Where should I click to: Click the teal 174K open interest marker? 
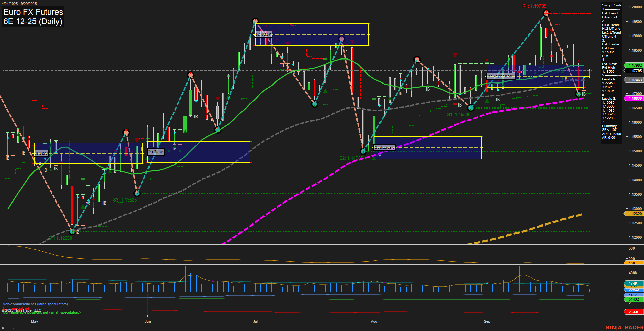point(634,283)
